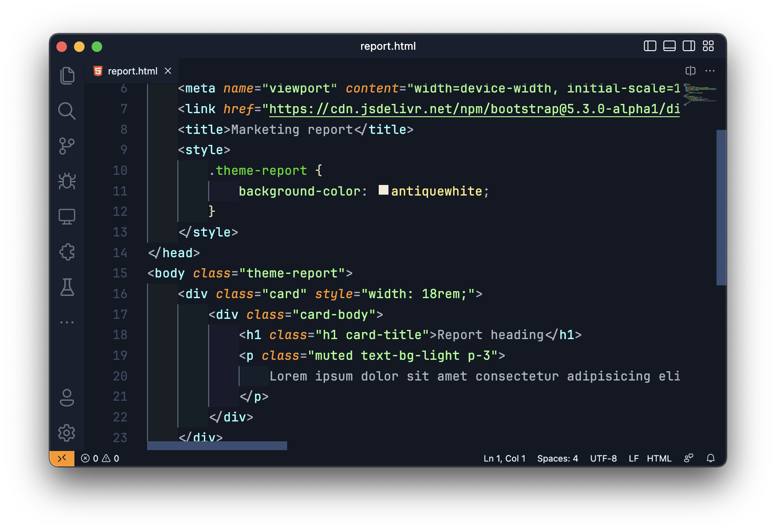The image size is (776, 532).
Task: Click the antiquewhite color swatch
Action: click(x=383, y=190)
